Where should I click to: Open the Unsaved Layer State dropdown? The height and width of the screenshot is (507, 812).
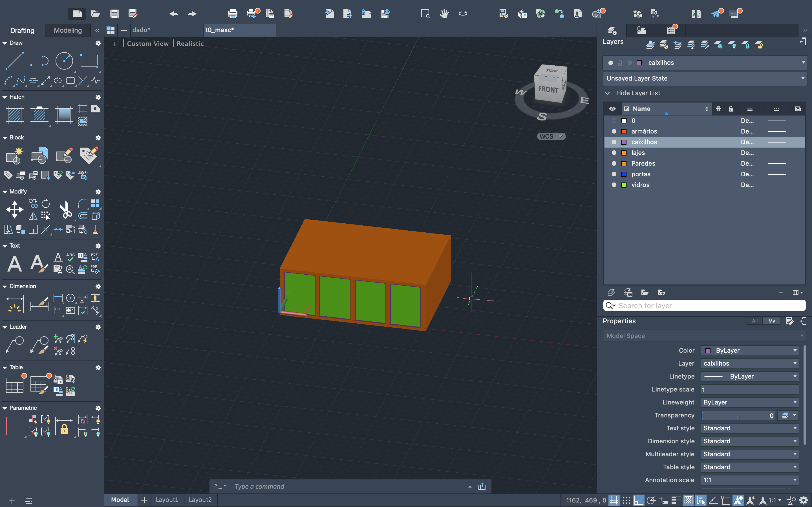click(x=705, y=79)
